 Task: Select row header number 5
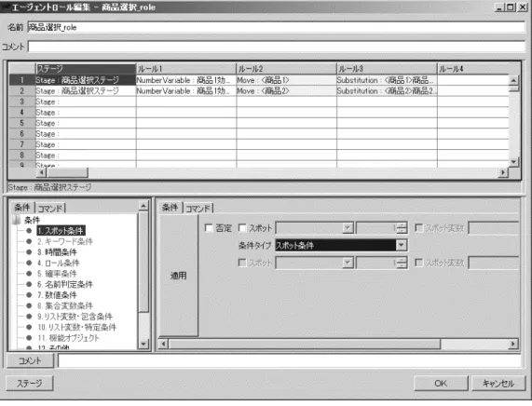22,123
